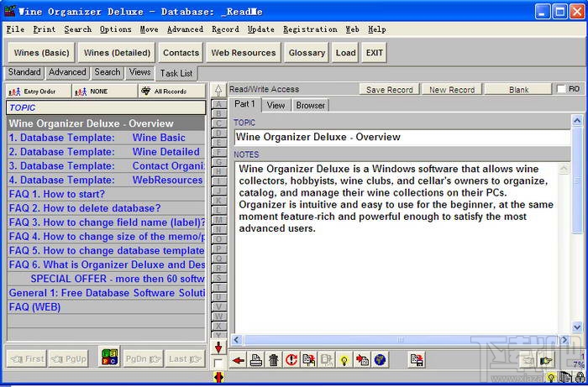Viewport: 588px width, 387px height.
Task: Click the Glossary button
Action: [x=307, y=53]
